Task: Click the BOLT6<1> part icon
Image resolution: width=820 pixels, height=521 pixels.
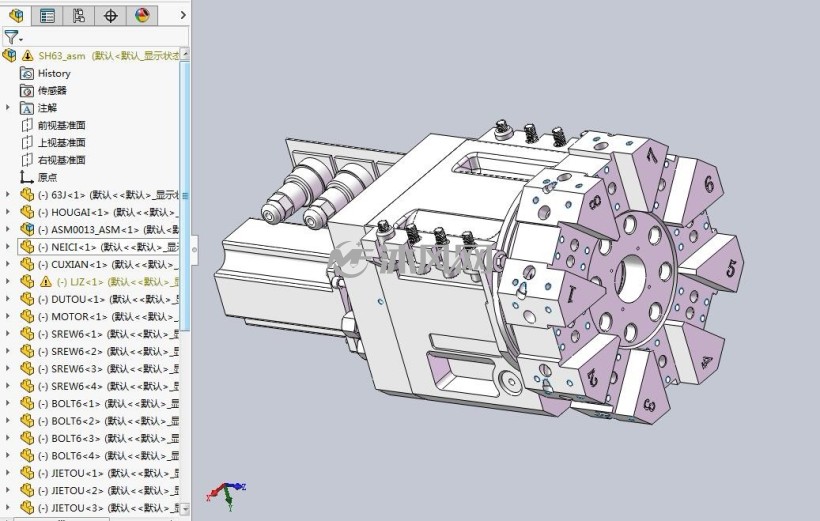Action: pyautogui.click(x=27, y=403)
